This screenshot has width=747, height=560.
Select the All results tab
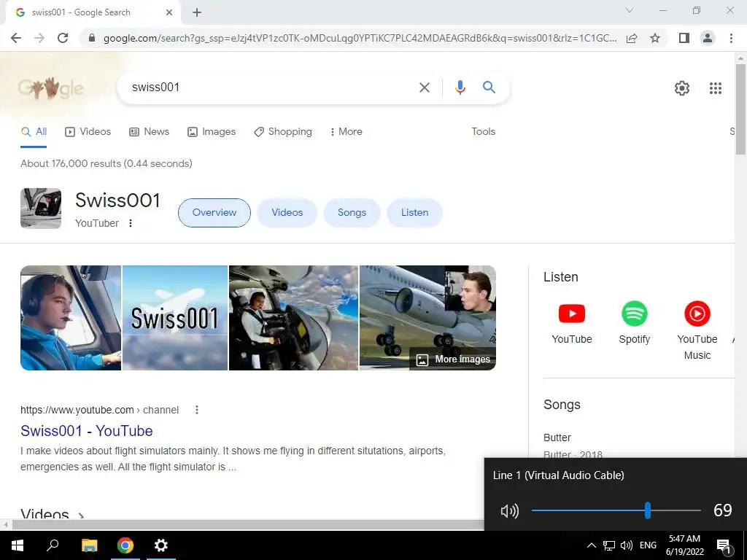point(34,132)
